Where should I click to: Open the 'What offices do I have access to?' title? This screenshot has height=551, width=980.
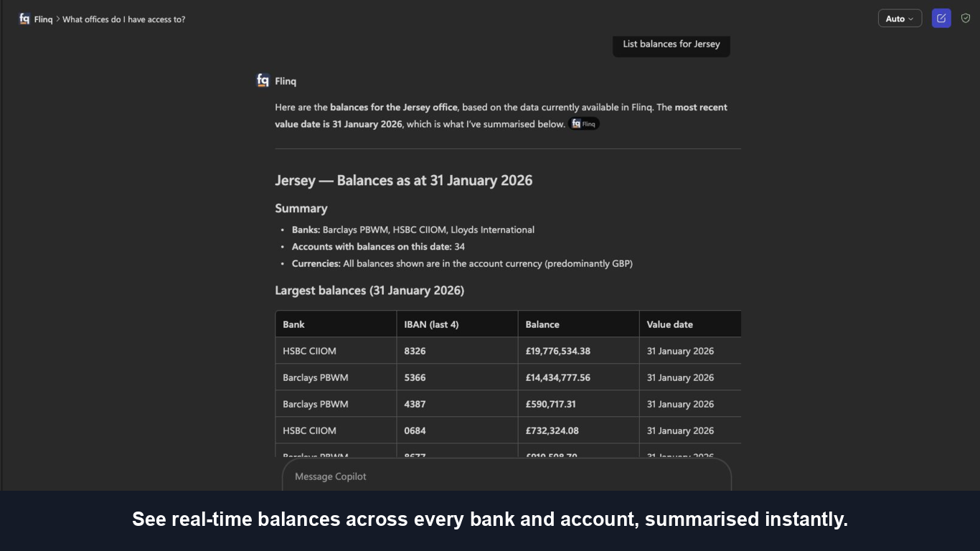[123, 19]
